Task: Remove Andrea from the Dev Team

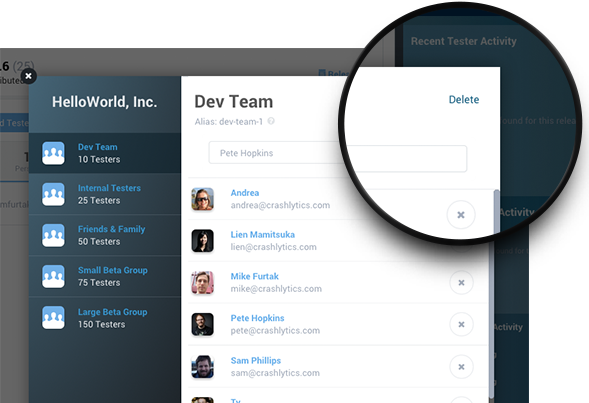Action: [x=461, y=215]
